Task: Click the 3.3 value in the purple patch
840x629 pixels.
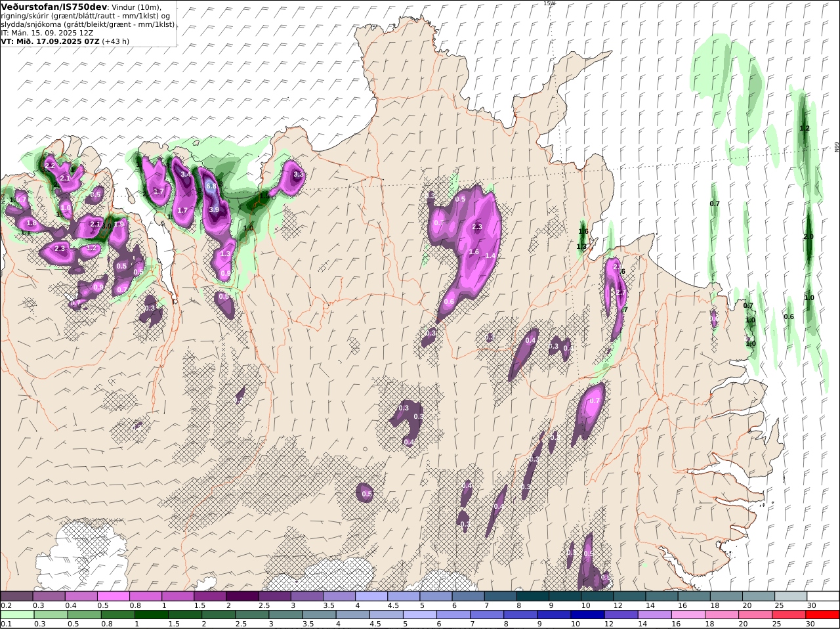Action: (x=298, y=175)
